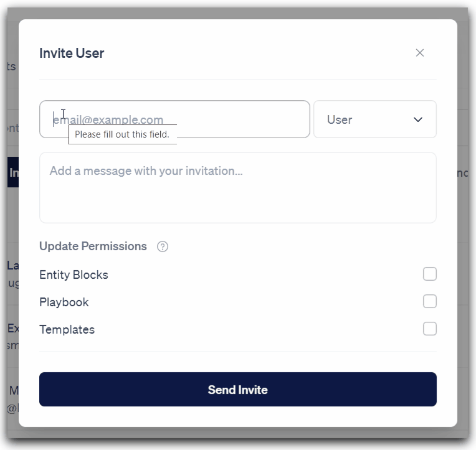Tick the Playbook permission checkbox
The height and width of the screenshot is (450, 476).
pos(429,301)
